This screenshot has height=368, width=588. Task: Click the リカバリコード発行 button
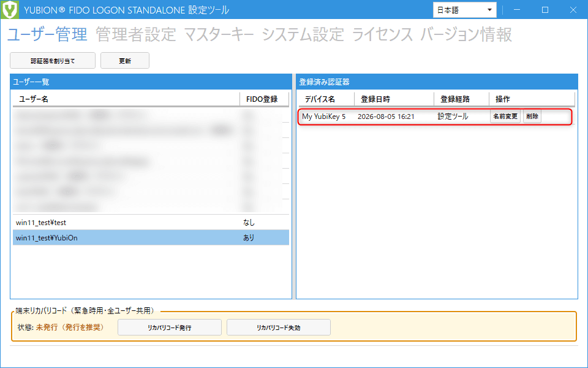pyautogui.click(x=170, y=328)
